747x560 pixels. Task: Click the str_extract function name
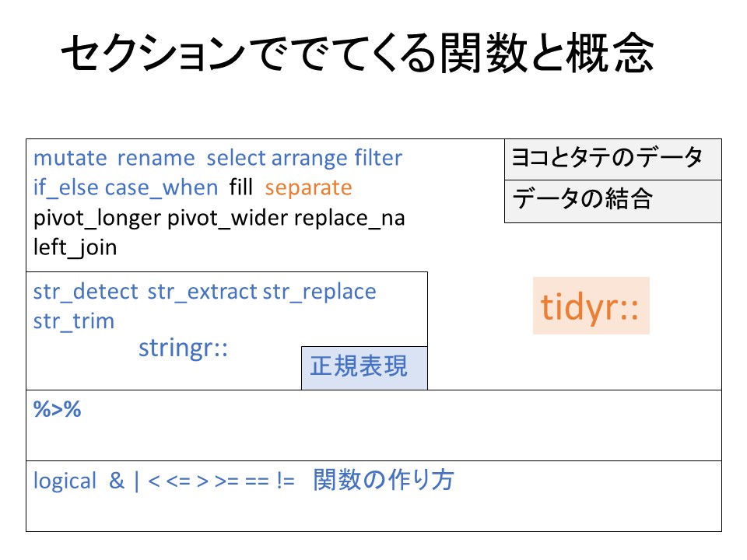[202, 292]
